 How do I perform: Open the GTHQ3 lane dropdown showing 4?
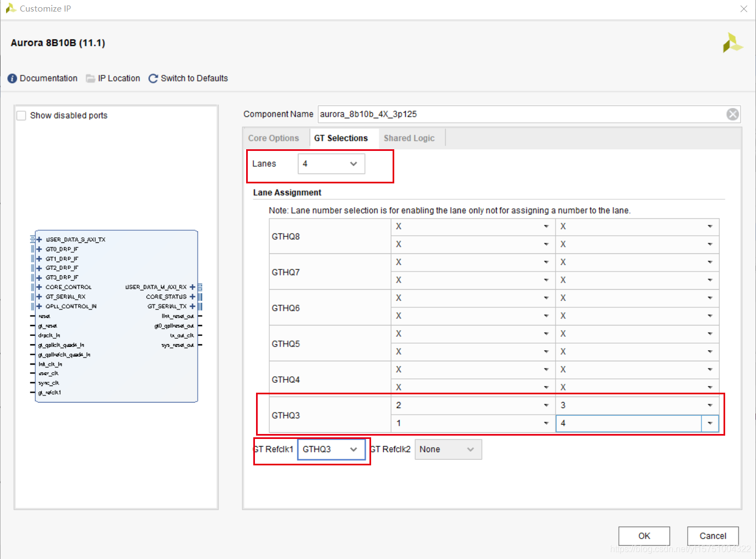click(x=637, y=423)
